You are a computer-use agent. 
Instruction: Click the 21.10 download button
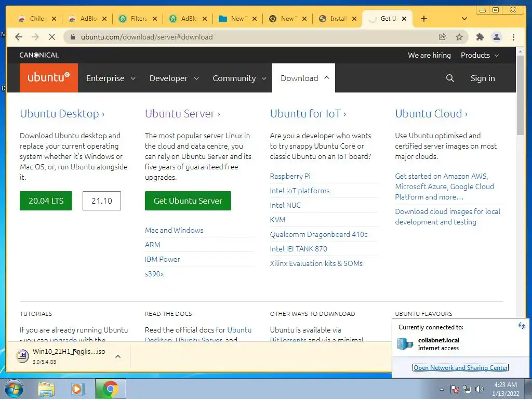(102, 201)
